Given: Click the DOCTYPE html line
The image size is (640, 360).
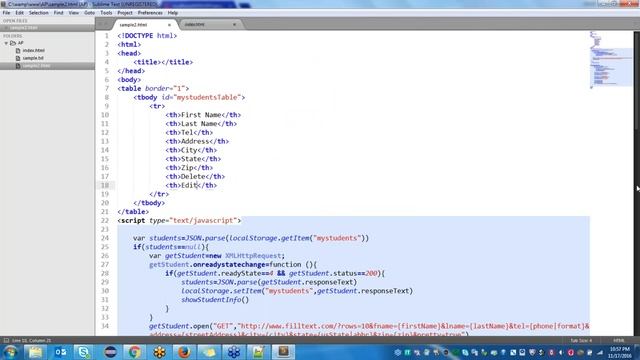Looking at the screenshot, I should tap(147, 36).
